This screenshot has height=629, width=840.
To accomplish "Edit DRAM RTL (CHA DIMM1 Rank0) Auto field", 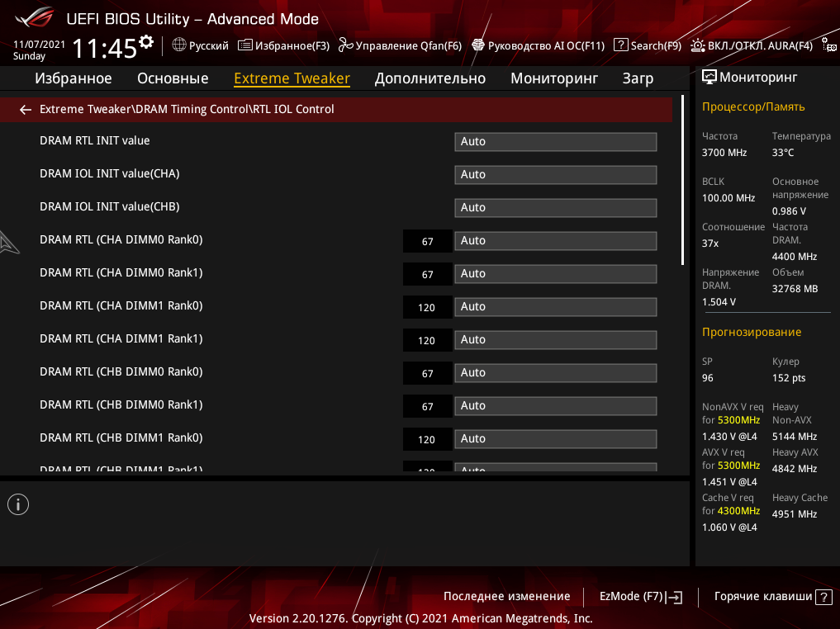I will coord(556,307).
